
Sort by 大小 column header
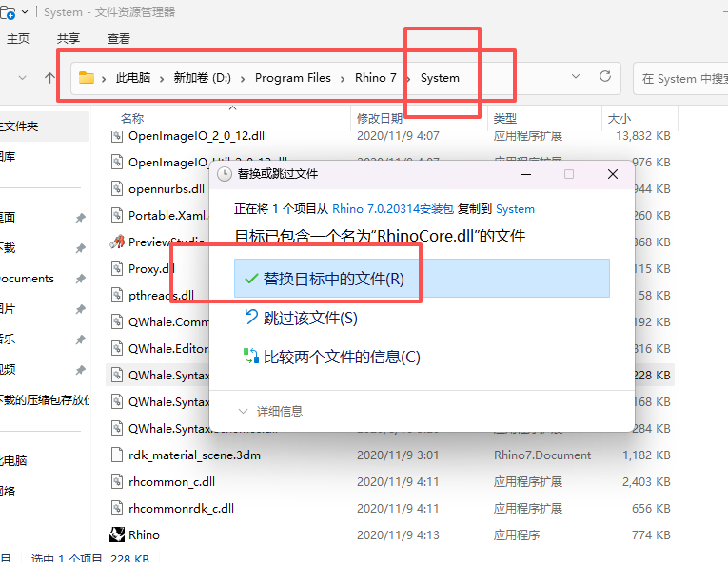[x=620, y=118]
